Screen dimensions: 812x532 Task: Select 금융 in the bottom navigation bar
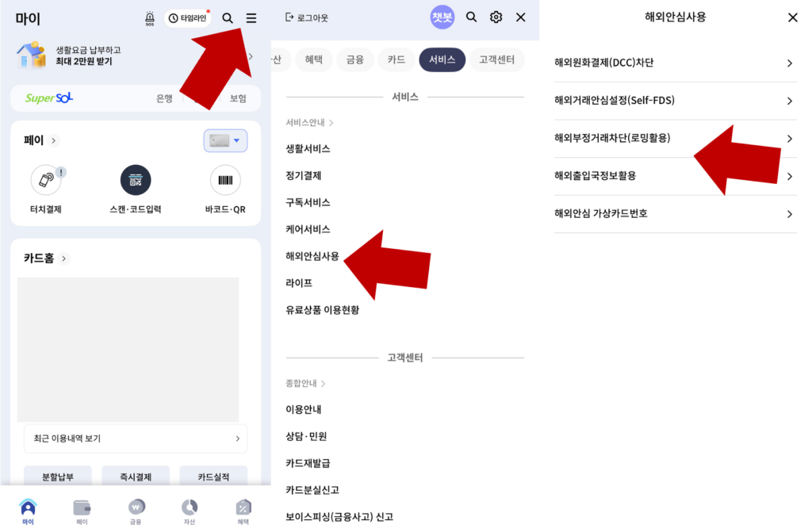135,511
